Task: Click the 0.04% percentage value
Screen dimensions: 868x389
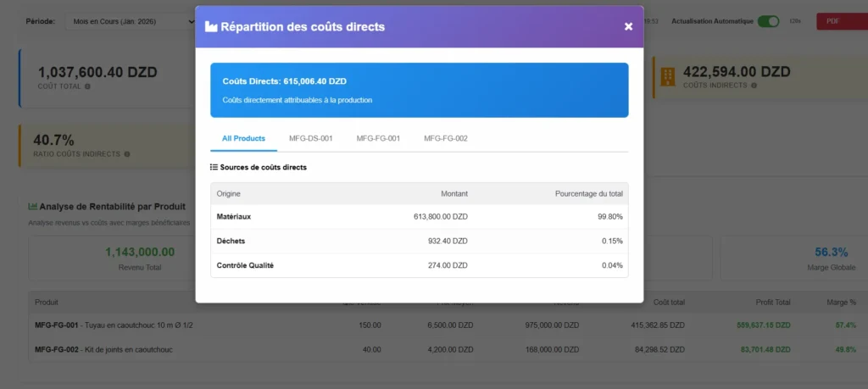Action: pos(612,265)
